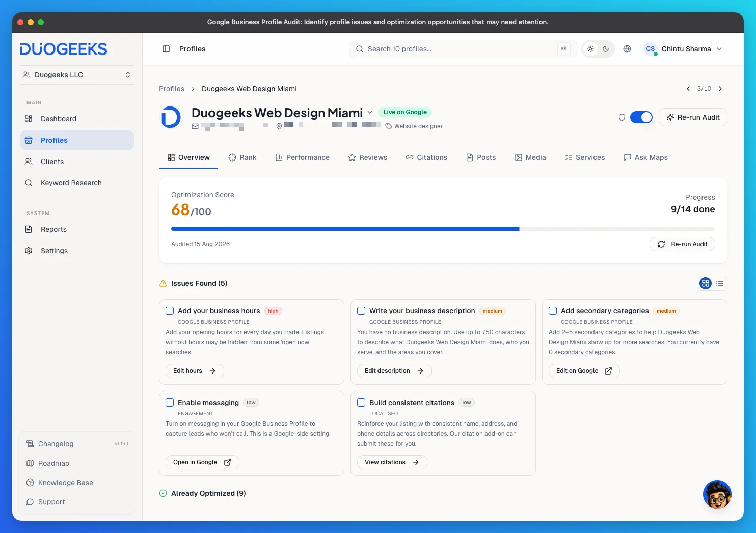The width and height of the screenshot is (756, 533).
Task: Click the Audited 15 Aug 2026 text
Action: pos(200,244)
